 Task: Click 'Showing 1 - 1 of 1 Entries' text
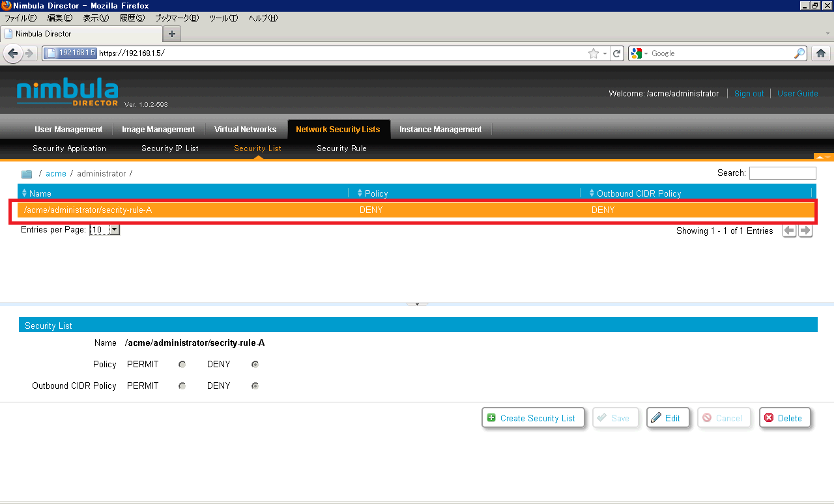[725, 231]
